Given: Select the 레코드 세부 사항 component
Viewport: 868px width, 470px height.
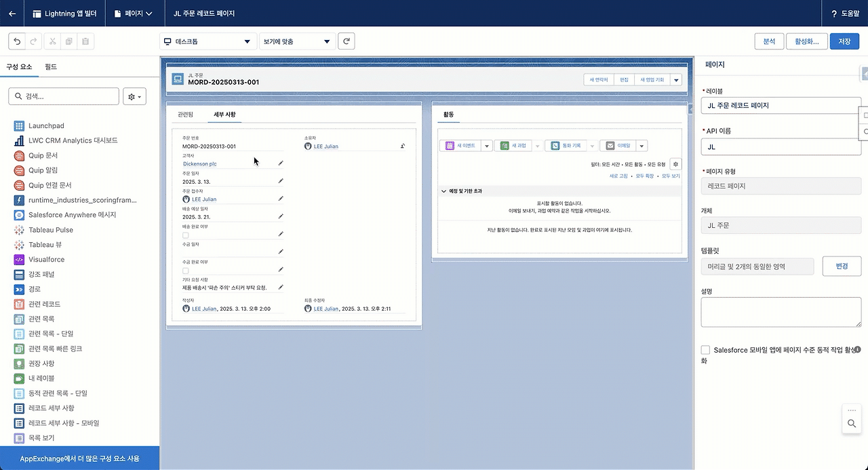Looking at the screenshot, I should tap(44, 408).
